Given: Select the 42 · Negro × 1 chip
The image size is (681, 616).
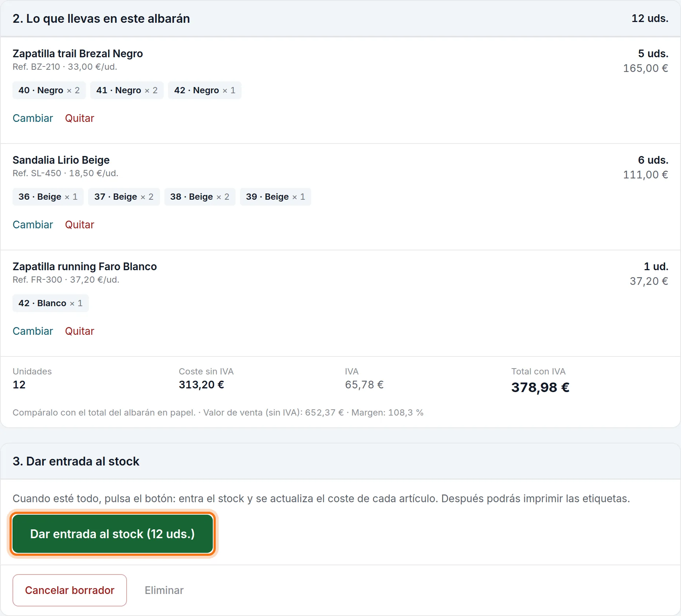Looking at the screenshot, I should tap(205, 90).
